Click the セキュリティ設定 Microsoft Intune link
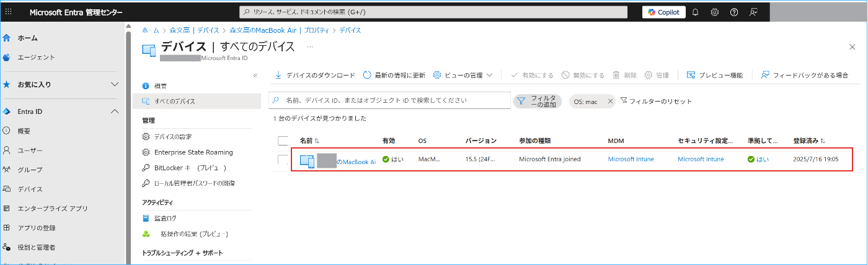 pyautogui.click(x=701, y=159)
